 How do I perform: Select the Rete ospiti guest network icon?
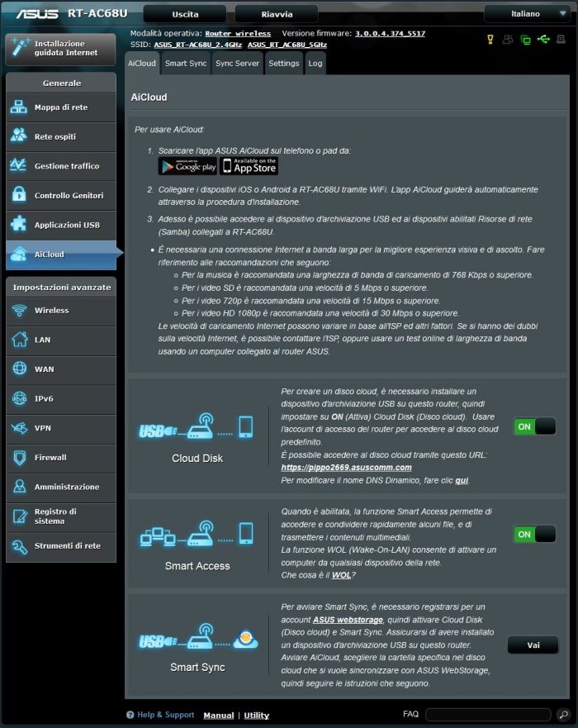(x=19, y=136)
